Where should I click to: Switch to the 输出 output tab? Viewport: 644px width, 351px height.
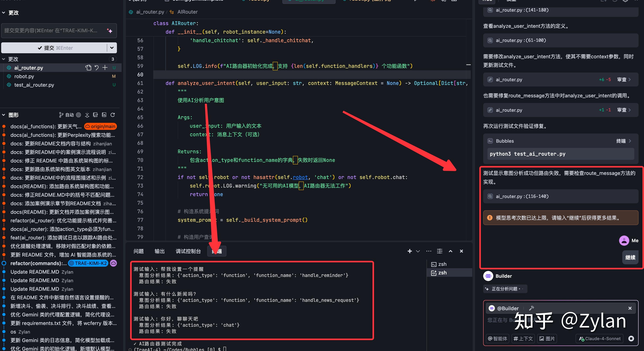(159, 251)
